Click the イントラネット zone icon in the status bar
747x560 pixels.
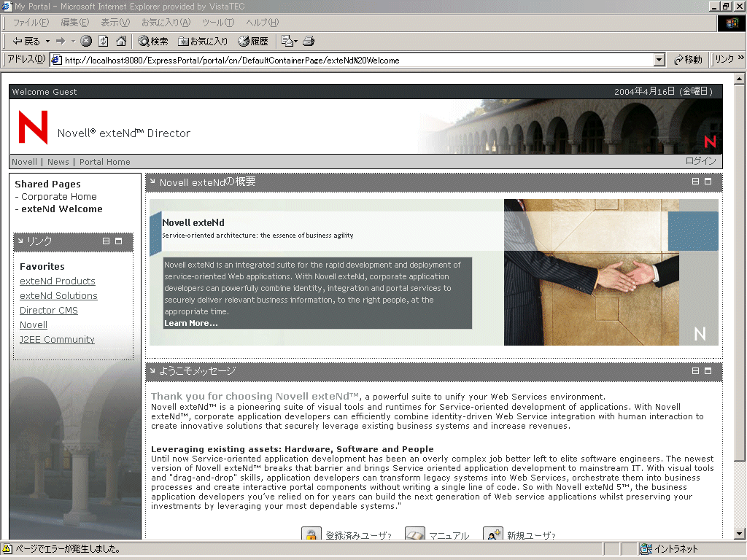pyautogui.click(x=646, y=549)
